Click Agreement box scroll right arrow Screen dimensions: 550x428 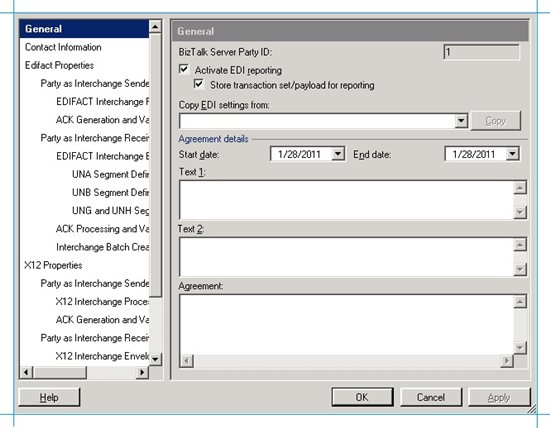click(x=507, y=361)
